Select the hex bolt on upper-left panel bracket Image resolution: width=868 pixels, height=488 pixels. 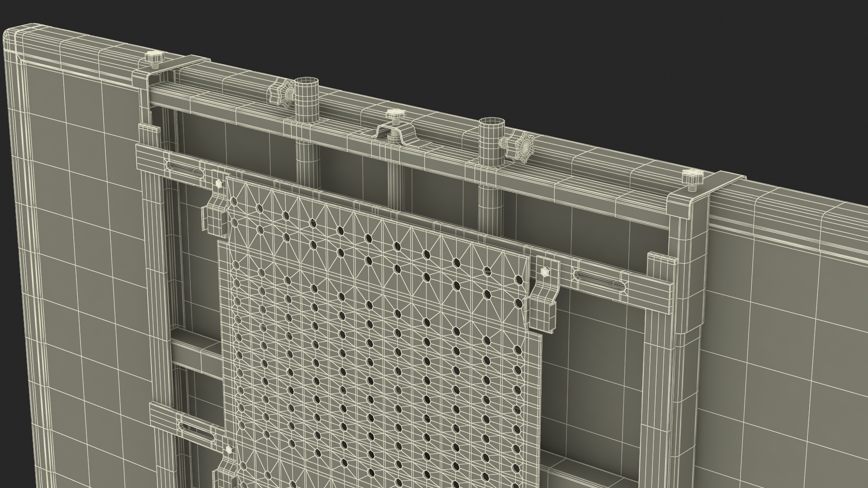click(219, 183)
